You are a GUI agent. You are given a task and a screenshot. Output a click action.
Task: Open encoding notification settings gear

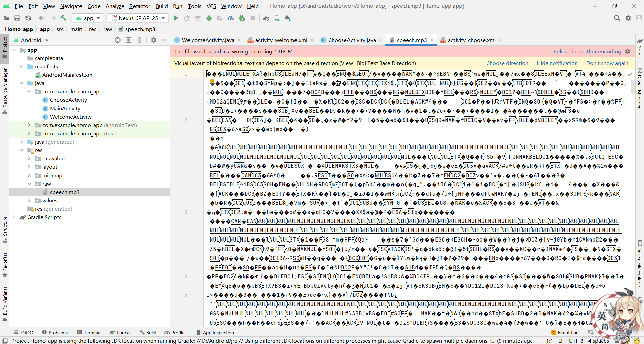click(x=628, y=51)
